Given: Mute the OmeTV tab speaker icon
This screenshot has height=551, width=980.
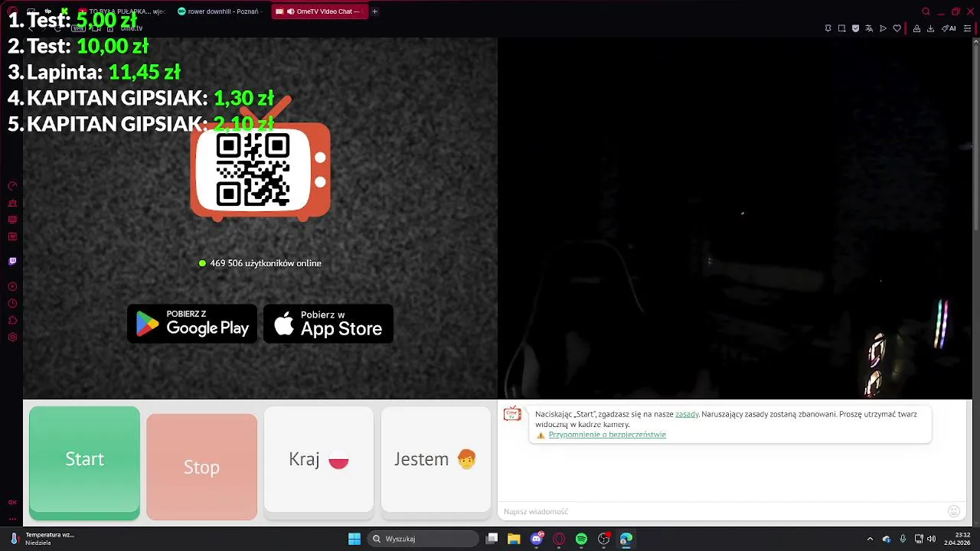Looking at the screenshot, I should (290, 11).
